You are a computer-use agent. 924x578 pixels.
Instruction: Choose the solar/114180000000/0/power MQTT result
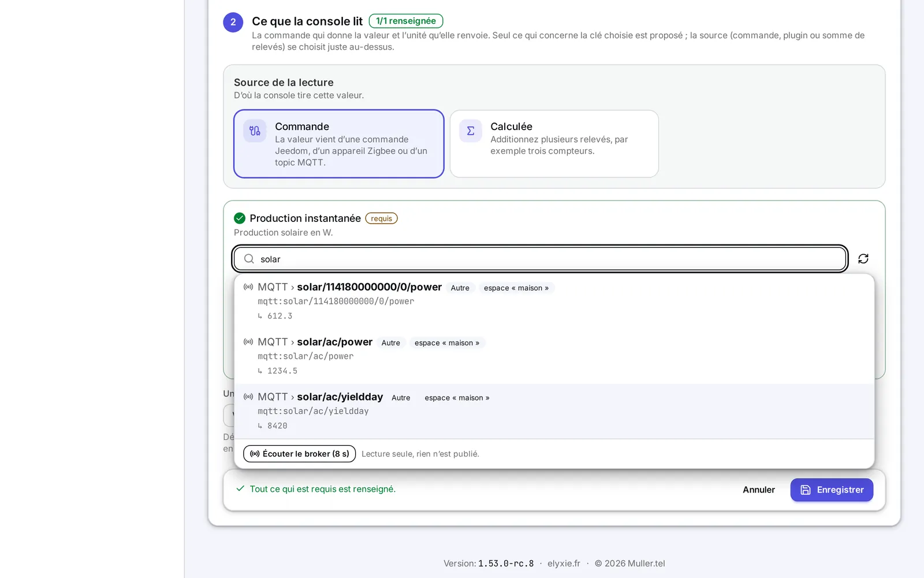pyautogui.click(x=554, y=302)
